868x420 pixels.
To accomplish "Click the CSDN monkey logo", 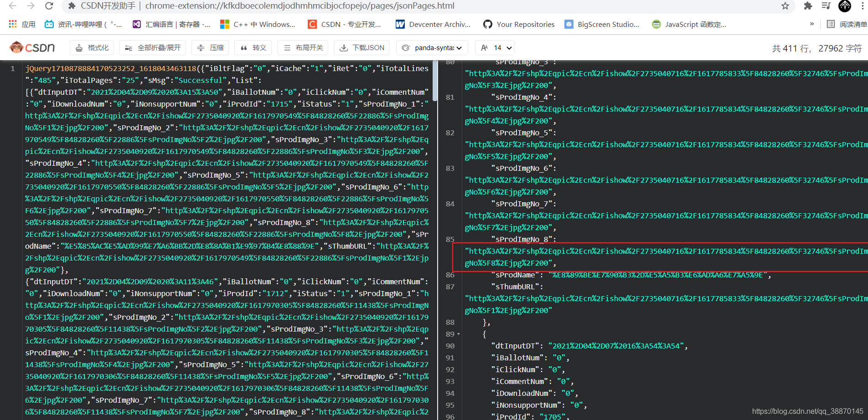I will 32,47.
